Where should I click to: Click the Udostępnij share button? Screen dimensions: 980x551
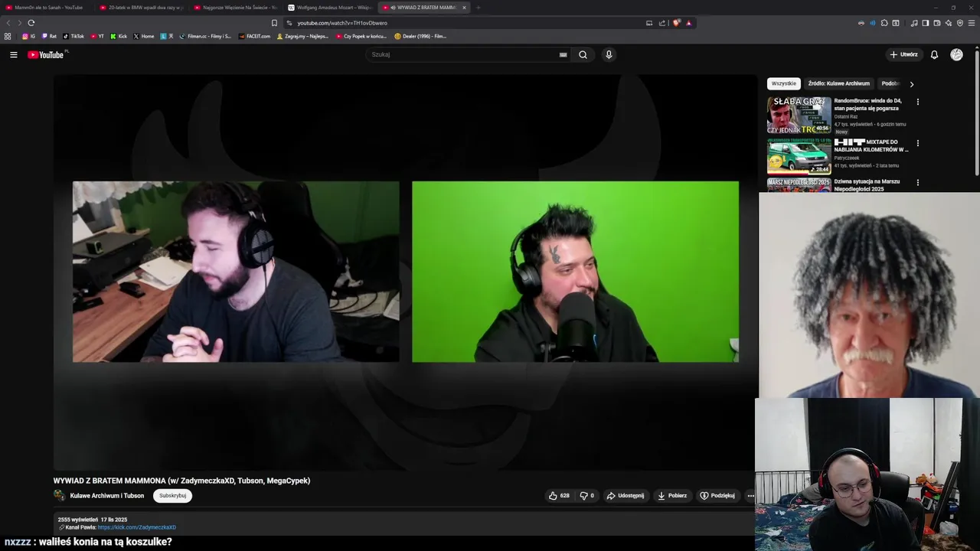tap(626, 495)
